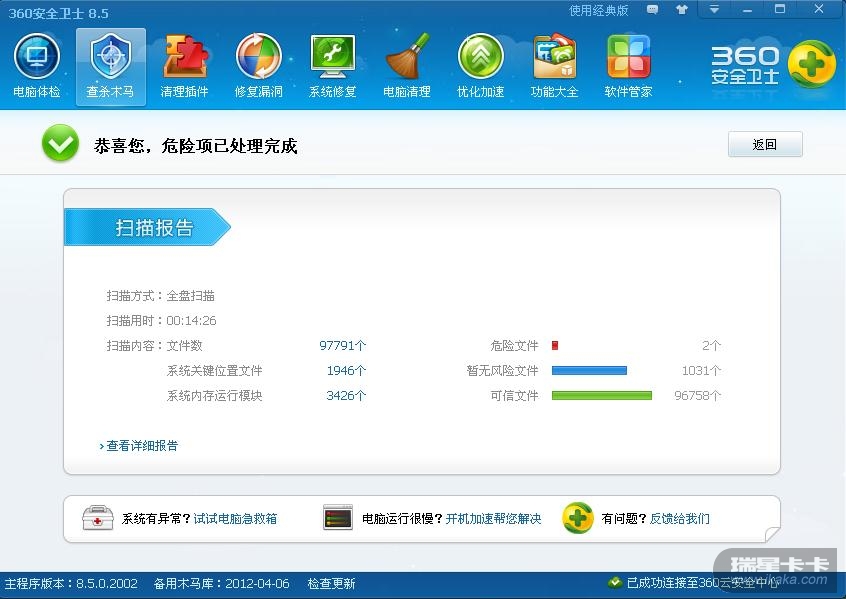Open the main menu dropdown arrow in title bar
The image size is (846, 599).
714,9
